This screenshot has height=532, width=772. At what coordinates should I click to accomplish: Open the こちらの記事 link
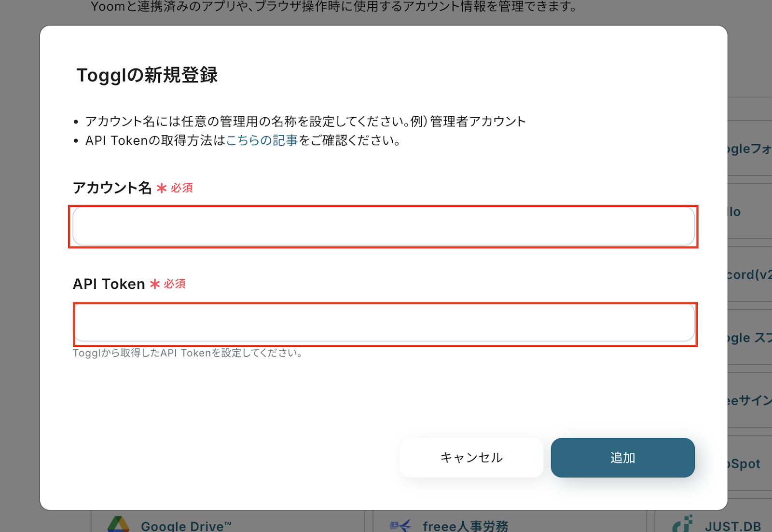click(x=262, y=140)
